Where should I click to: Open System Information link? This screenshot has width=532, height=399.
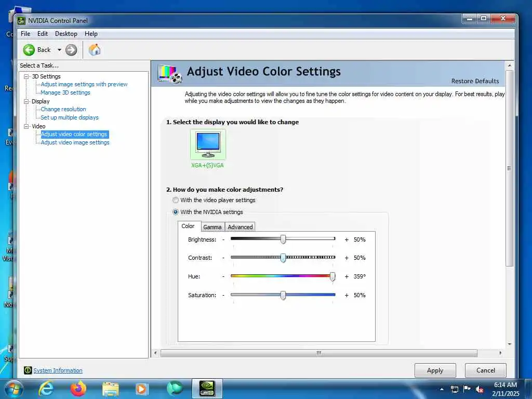click(58, 370)
